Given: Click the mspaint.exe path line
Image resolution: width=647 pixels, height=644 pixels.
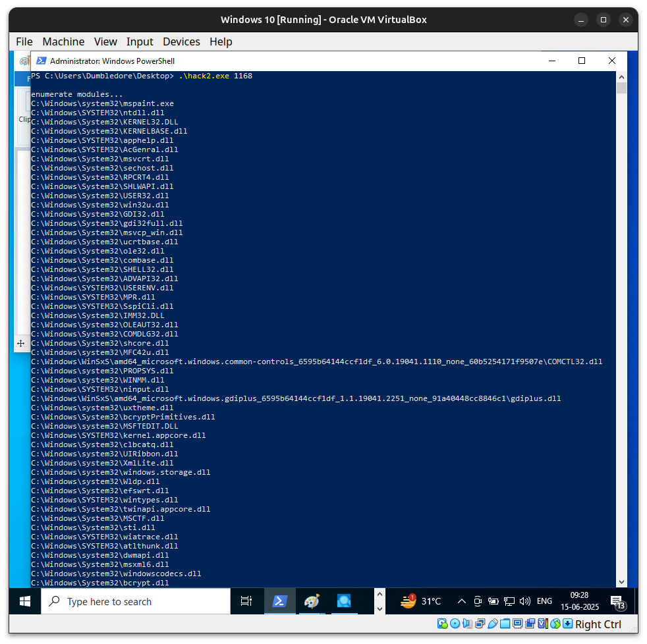Looking at the screenshot, I should tap(102, 103).
